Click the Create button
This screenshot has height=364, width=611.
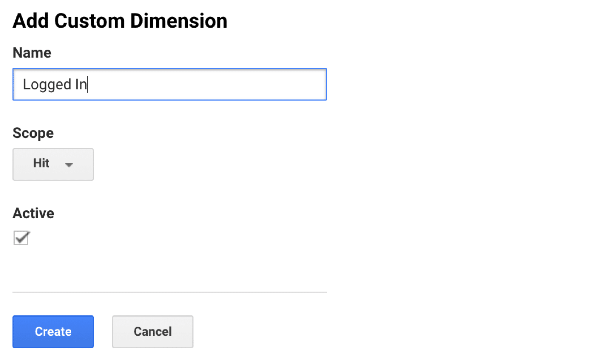53,332
